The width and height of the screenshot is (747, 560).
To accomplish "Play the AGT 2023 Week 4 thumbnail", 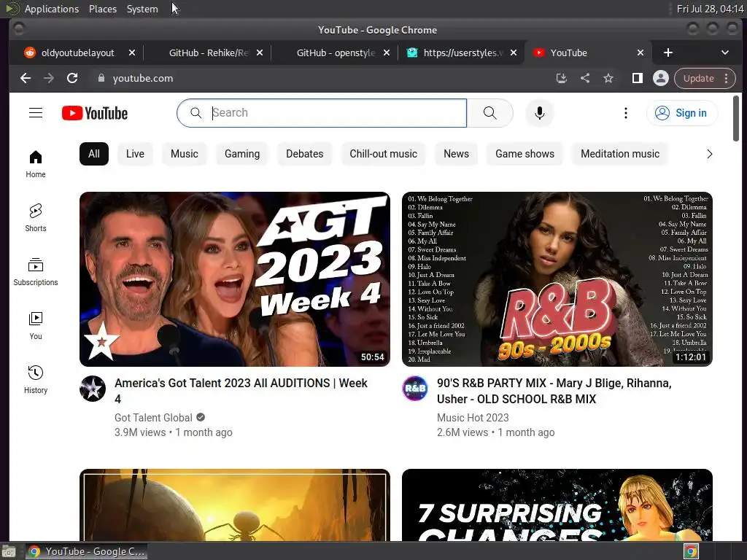I will point(235,279).
